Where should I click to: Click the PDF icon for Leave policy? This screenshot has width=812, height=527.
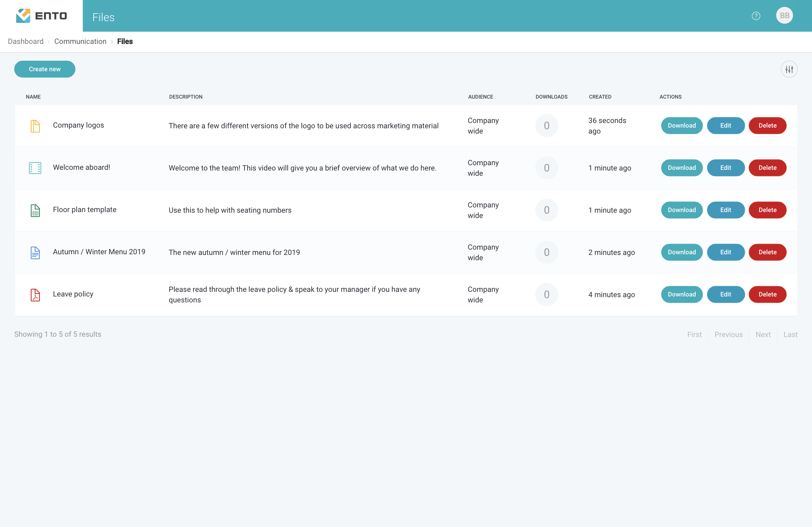35,294
